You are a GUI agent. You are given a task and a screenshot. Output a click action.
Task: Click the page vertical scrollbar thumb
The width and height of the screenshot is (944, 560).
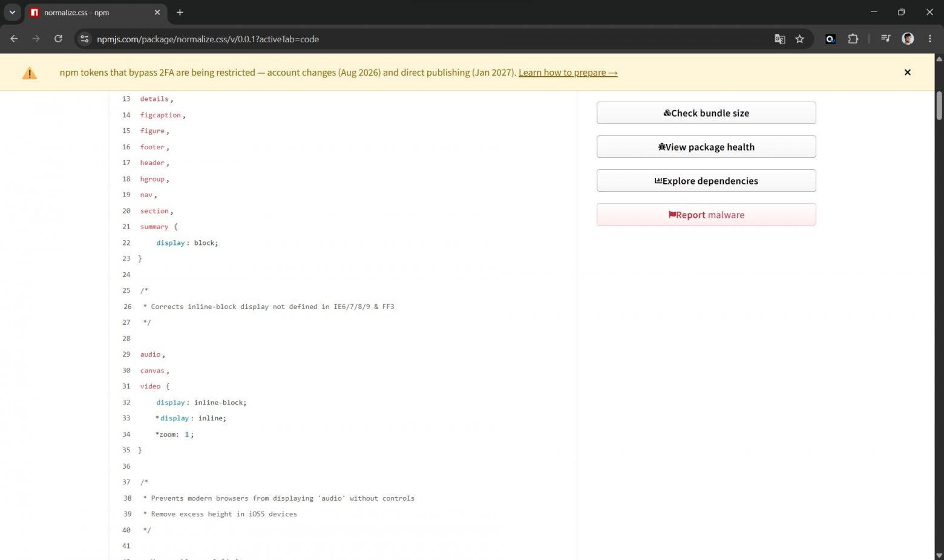point(939,106)
